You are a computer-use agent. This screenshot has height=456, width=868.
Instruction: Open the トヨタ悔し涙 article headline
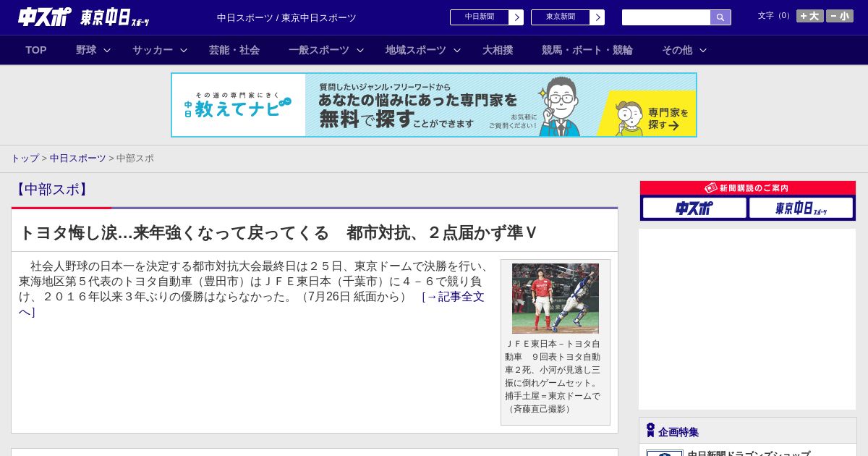[x=278, y=232]
